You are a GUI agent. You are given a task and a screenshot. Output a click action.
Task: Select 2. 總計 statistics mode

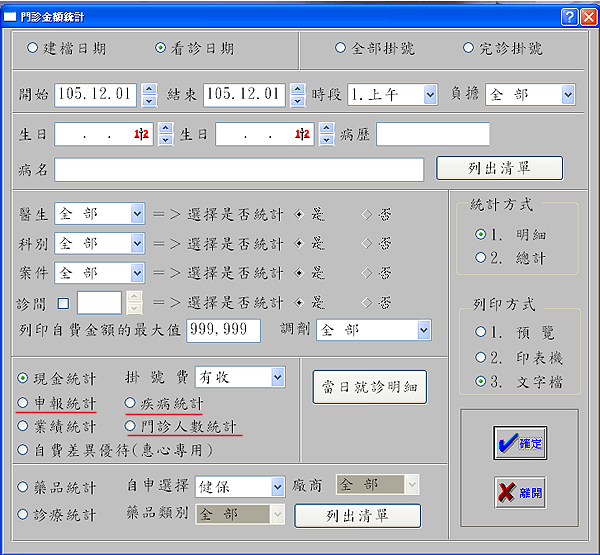tap(482, 257)
